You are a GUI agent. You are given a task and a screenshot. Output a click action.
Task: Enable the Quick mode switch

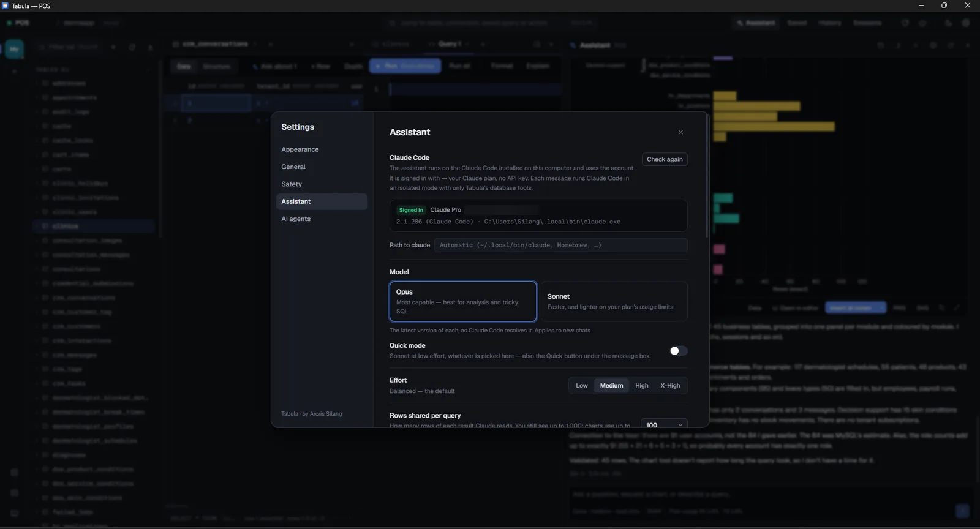pyautogui.click(x=678, y=351)
